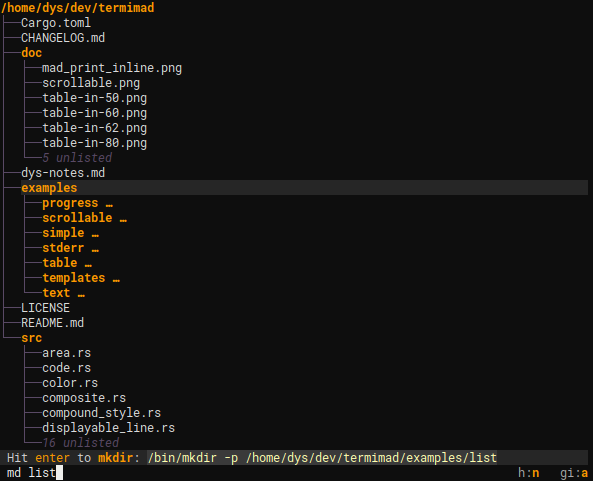Expand the progress folder ellipsis
Screen dimensions: 593x481
pyautogui.click(x=109, y=203)
